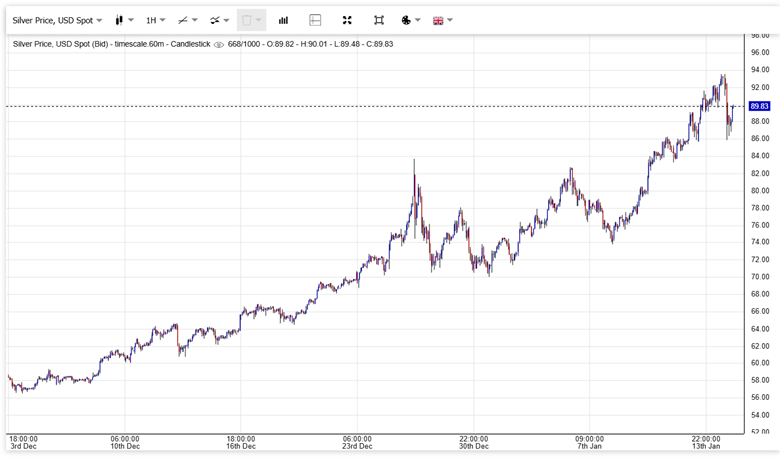780x457 pixels.
Task: Enter fullscreen mode with the expand arrows icon
Action: click(347, 20)
